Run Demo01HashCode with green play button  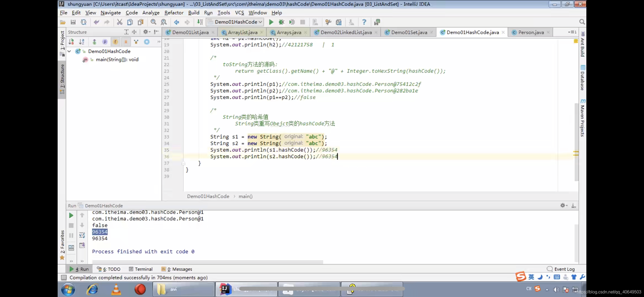click(271, 22)
